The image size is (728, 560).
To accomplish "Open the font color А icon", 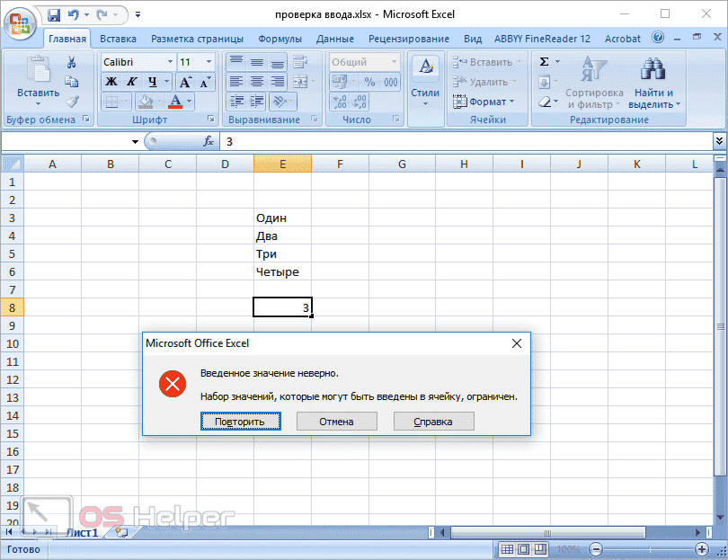I will click(175, 101).
